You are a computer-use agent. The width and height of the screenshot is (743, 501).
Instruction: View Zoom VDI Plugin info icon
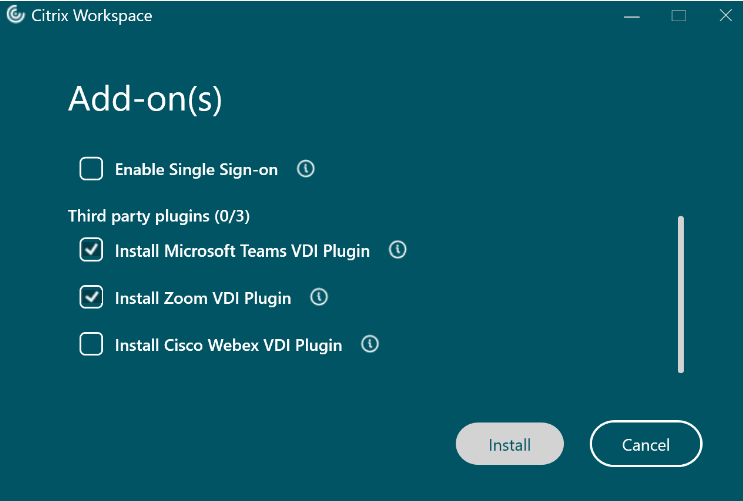tap(319, 297)
